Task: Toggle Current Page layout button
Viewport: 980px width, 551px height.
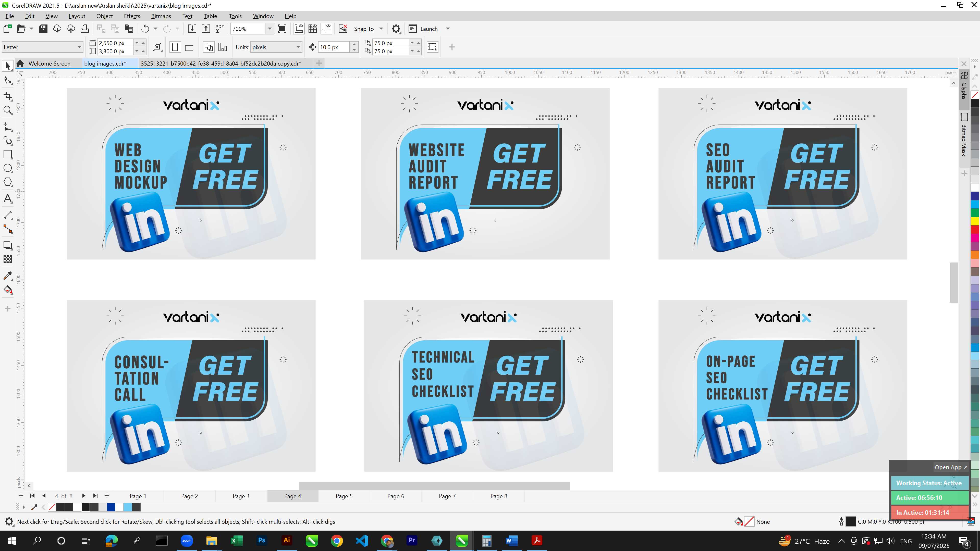Action: pos(223,47)
